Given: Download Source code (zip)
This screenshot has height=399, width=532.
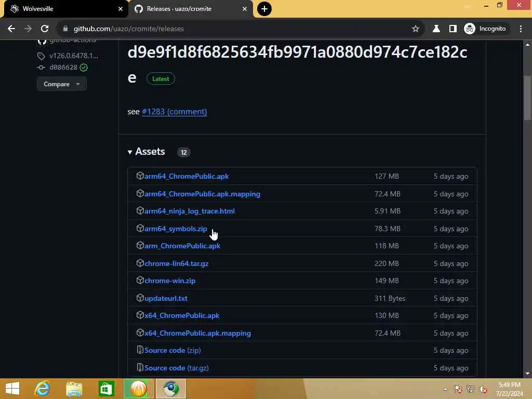Looking at the screenshot, I should [172, 351].
